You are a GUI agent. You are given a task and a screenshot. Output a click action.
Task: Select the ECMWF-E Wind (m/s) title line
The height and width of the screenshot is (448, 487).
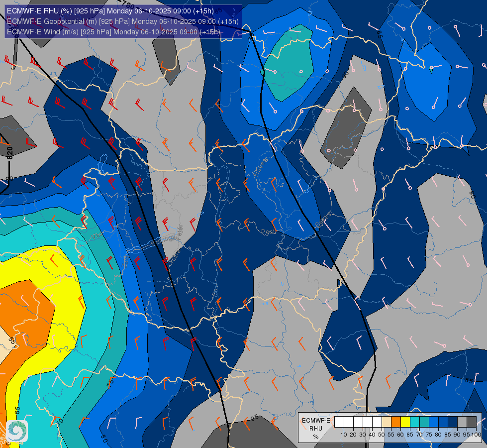point(114,32)
